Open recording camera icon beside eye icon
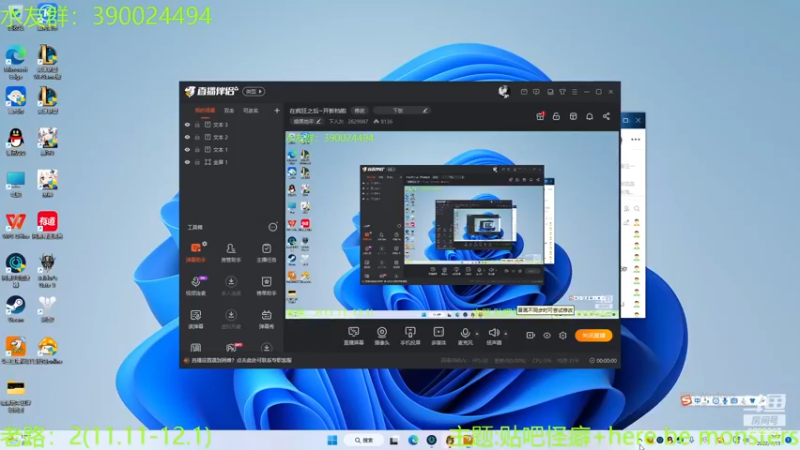800x450 pixels. click(531, 335)
